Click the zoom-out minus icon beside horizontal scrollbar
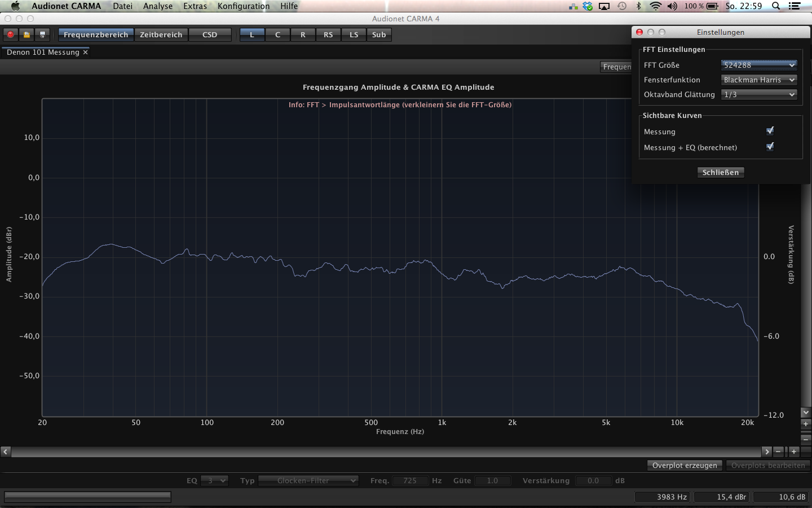The image size is (812, 508). pyautogui.click(x=779, y=452)
